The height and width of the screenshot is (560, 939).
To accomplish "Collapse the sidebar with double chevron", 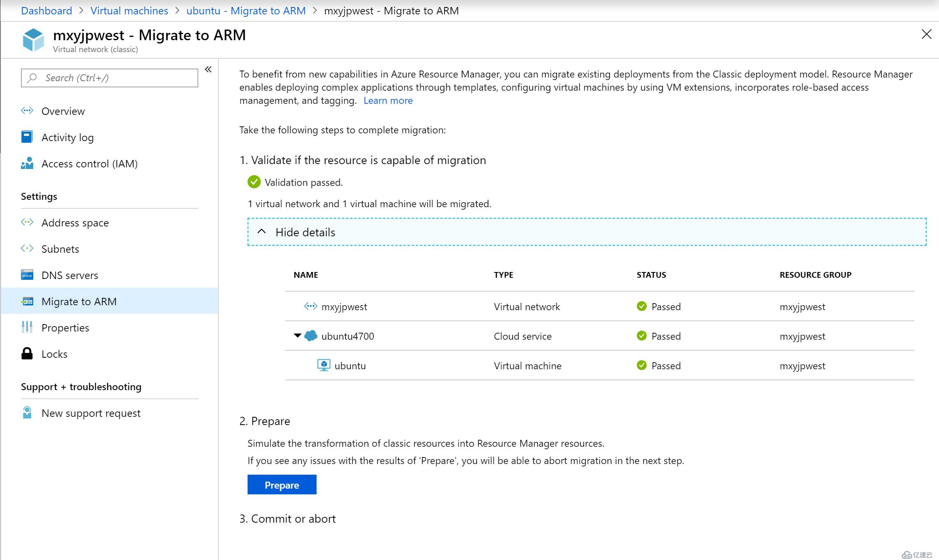I will click(x=208, y=69).
